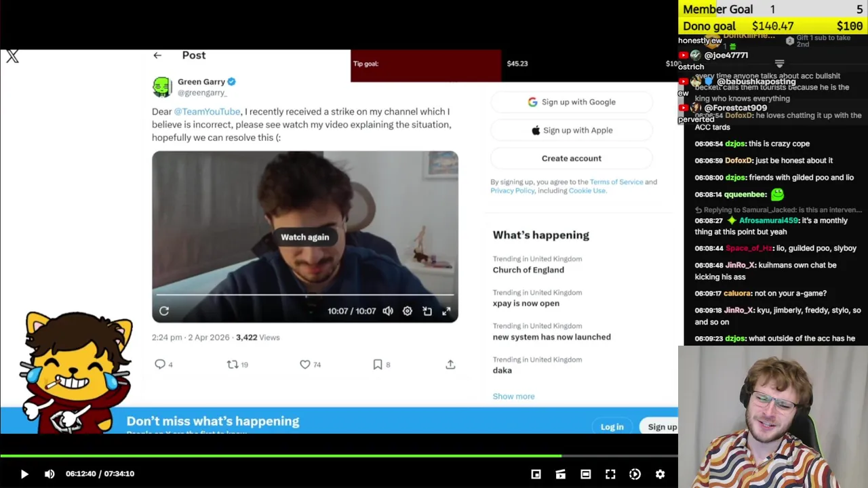The image size is (868, 488).
Task: Replay the tweet video with replay icon
Action: tap(164, 311)
